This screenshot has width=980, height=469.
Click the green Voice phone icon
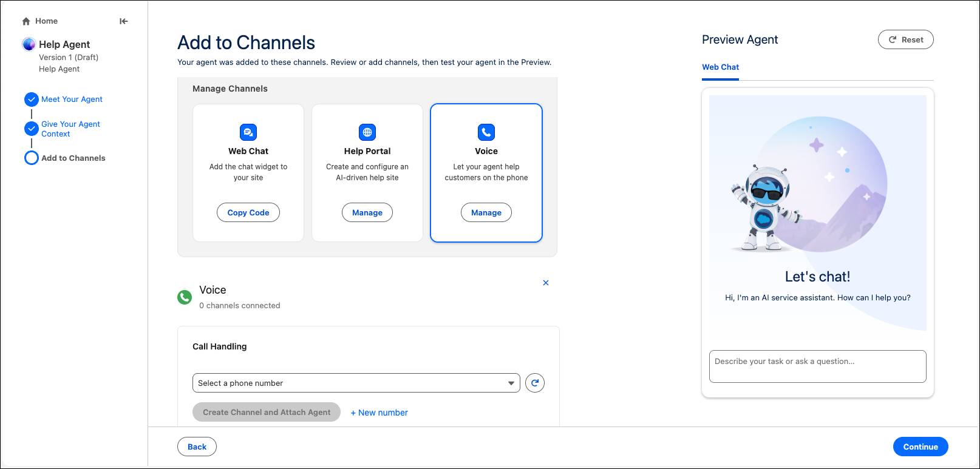[x=185, y=297]
